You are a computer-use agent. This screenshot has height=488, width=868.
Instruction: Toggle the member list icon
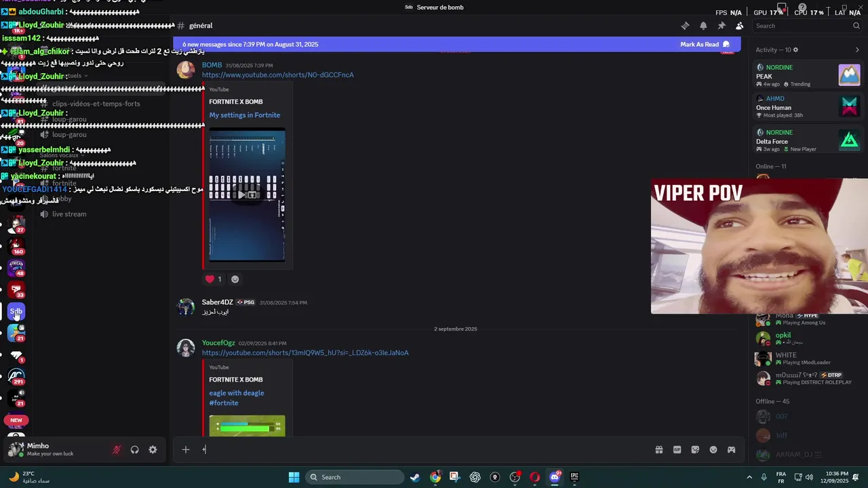[739, 26]
